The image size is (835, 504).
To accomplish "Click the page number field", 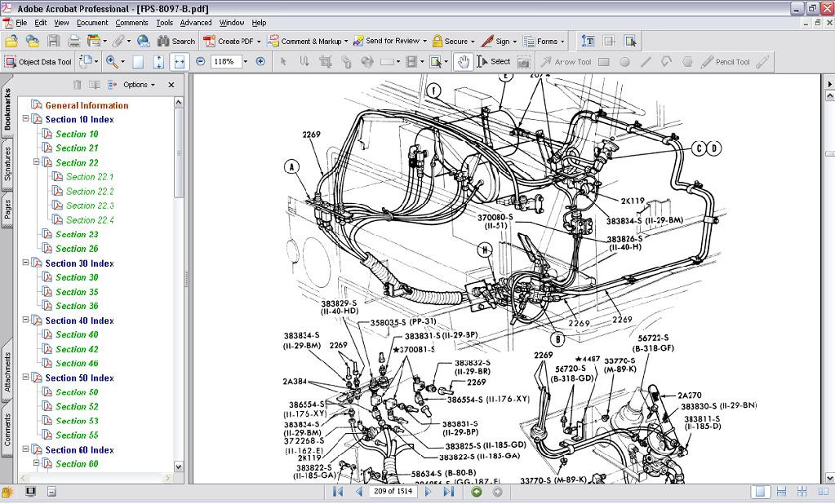I will tap(394, 492).
